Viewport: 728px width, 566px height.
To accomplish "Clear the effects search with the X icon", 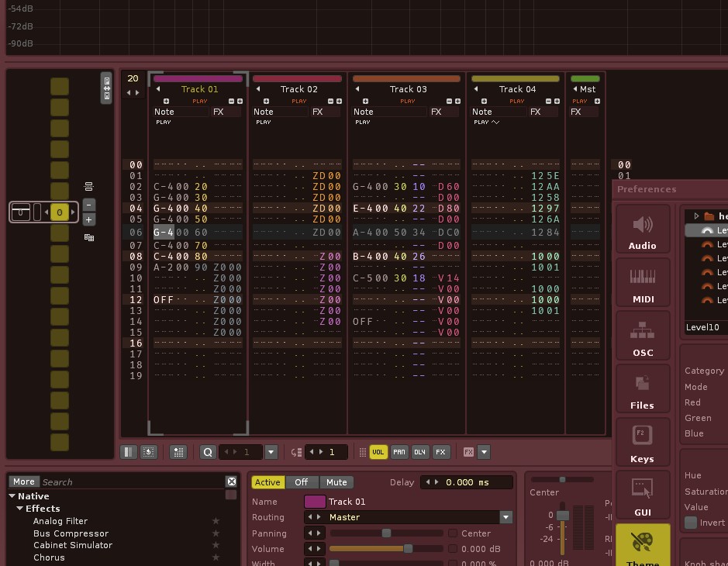I will 231,481.
